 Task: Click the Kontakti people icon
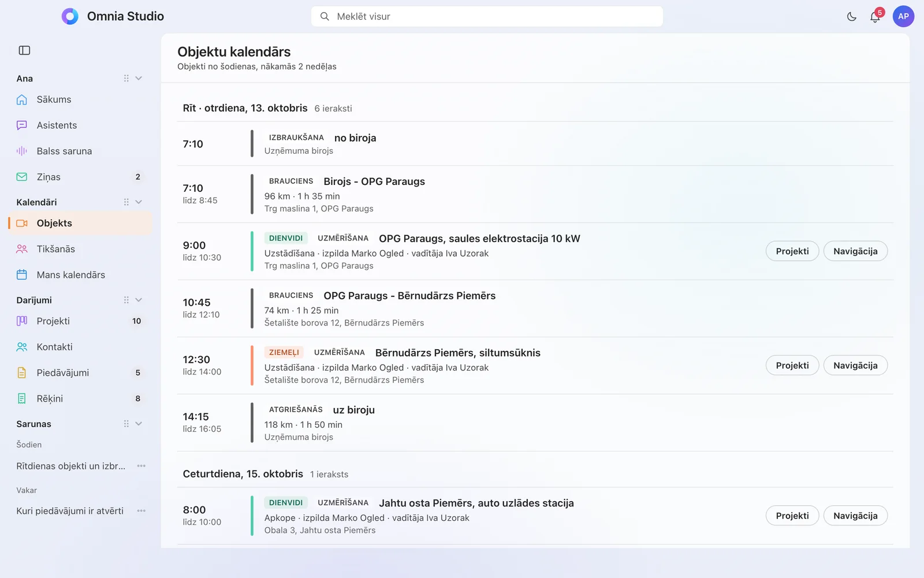click(x=22, y=347)
